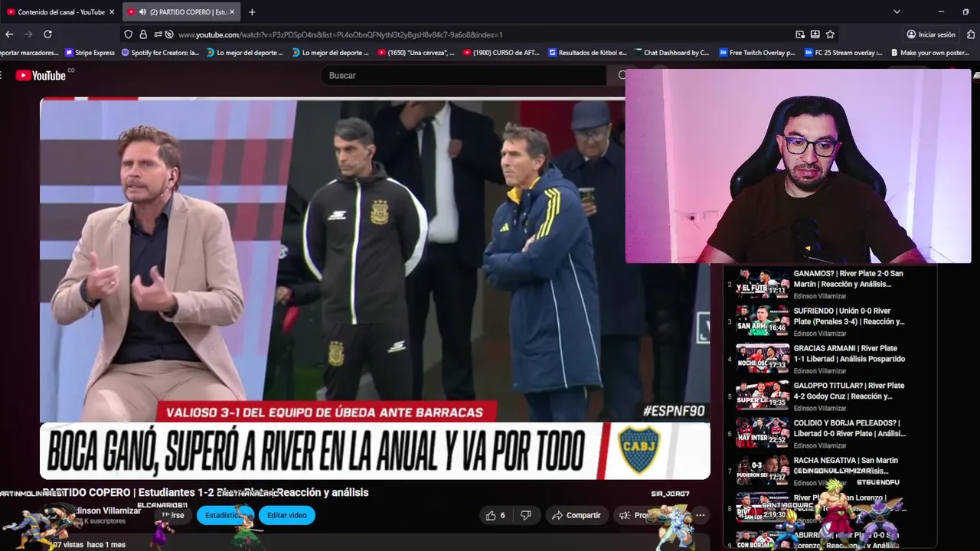Click the tracking protection shield icon
The width and height of the screenshot is (980, 551).
point(129,34)
